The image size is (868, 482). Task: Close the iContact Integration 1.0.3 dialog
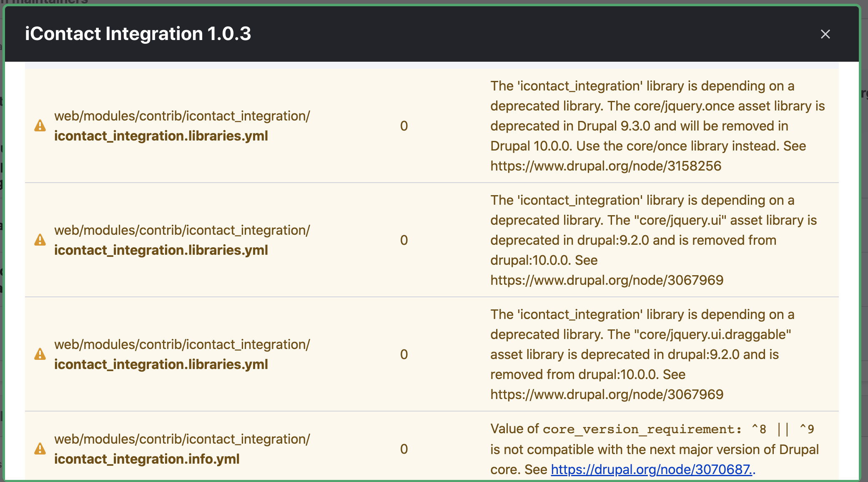click(825, 34)
